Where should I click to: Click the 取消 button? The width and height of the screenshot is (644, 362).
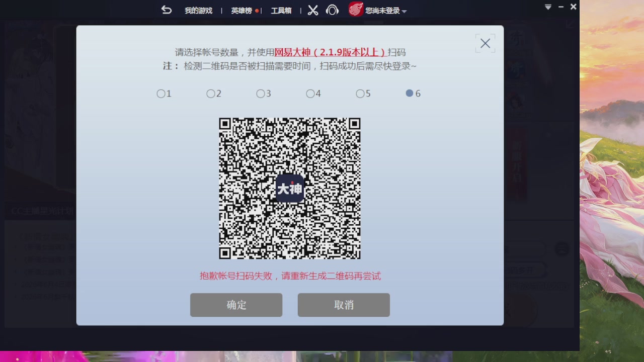click(x=344, y=305)
